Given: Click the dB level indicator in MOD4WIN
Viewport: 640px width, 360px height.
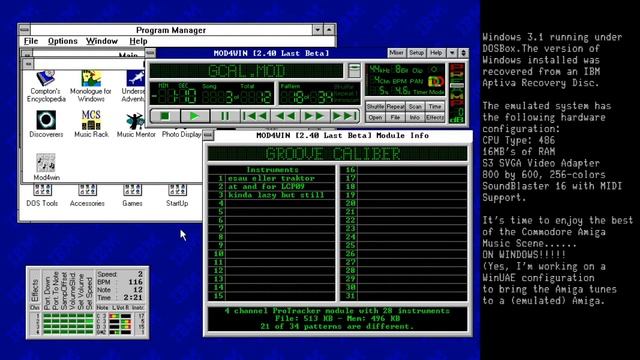Looking at the screenshot, I should click(x=457, y=116).
